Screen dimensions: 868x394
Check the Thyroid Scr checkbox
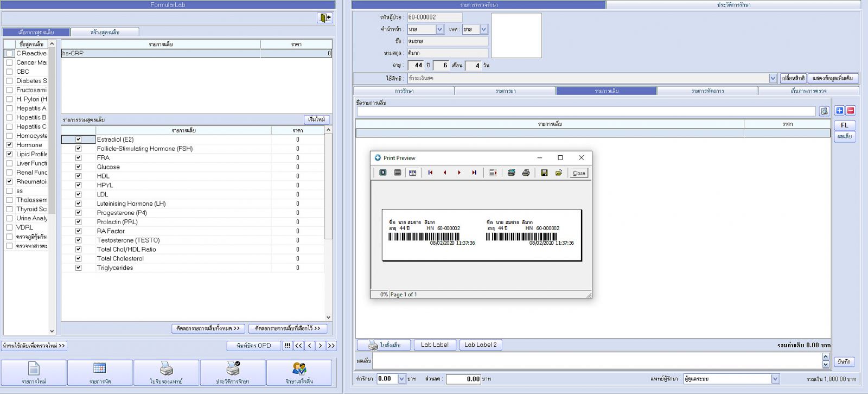click(9, 209)
